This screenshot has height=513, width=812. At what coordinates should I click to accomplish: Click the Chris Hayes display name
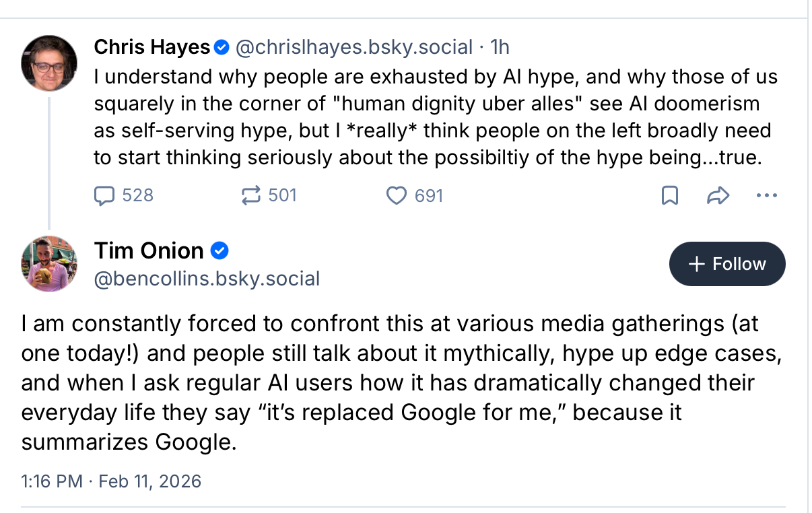152,47
